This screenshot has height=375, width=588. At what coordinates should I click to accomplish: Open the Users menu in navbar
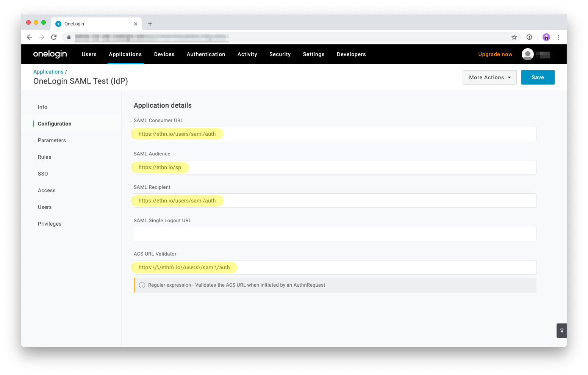[x=89, y=54]
